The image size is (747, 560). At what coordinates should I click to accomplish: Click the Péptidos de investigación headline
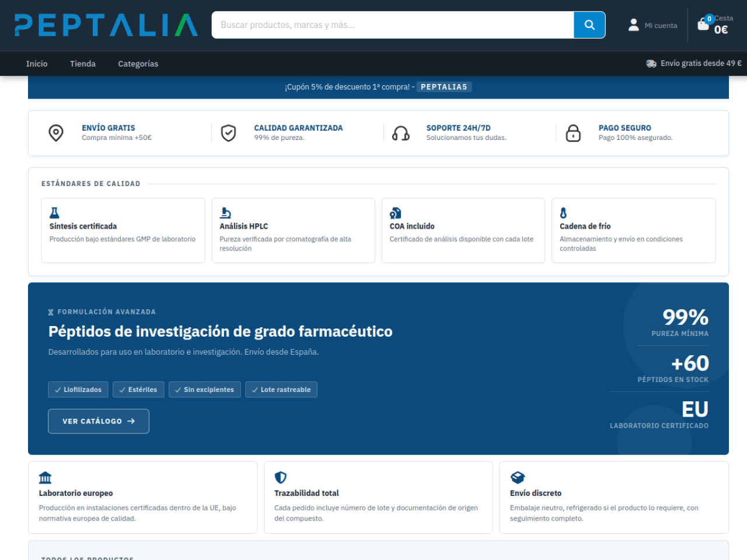click(221, 331)
